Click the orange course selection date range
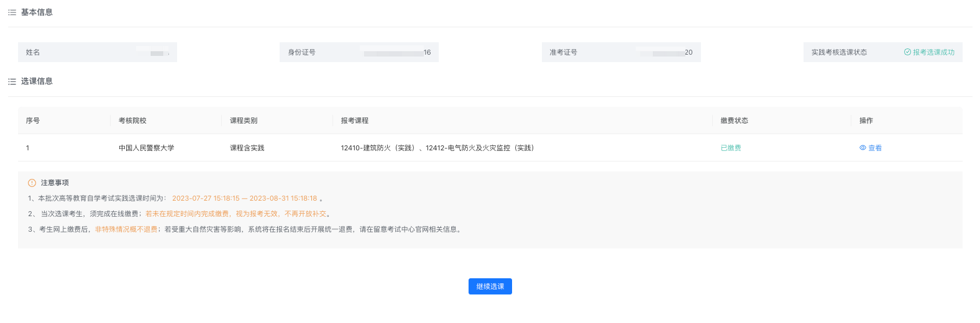Screen dimensions: 980x323 tap(244, 198)
